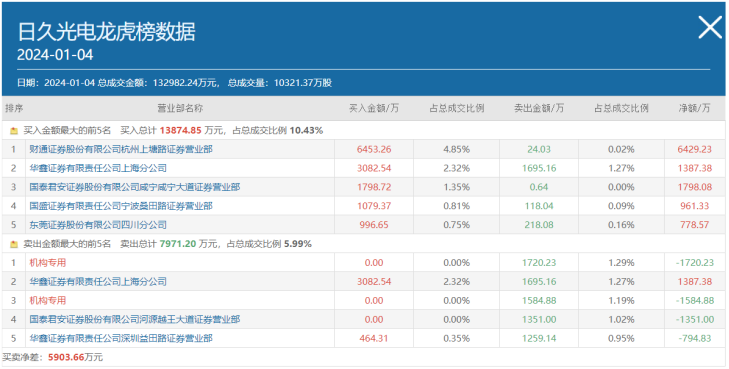Click the 营业部名称 column header
The image size is (729, 369).
[180, 108]
